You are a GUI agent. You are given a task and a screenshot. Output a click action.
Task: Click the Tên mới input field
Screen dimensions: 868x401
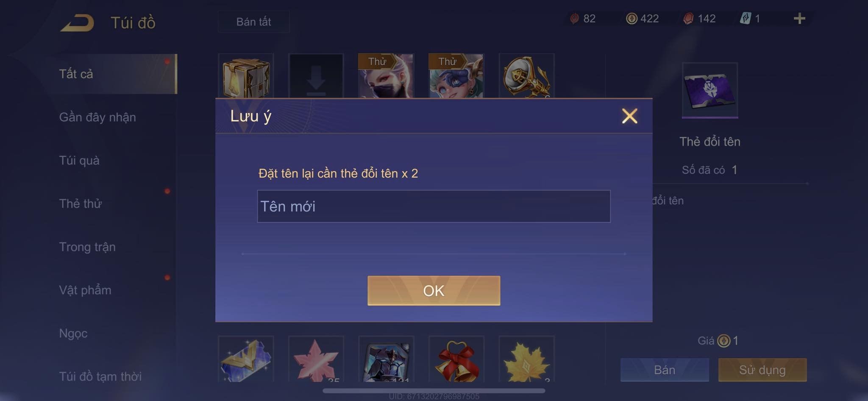[434, 206]
